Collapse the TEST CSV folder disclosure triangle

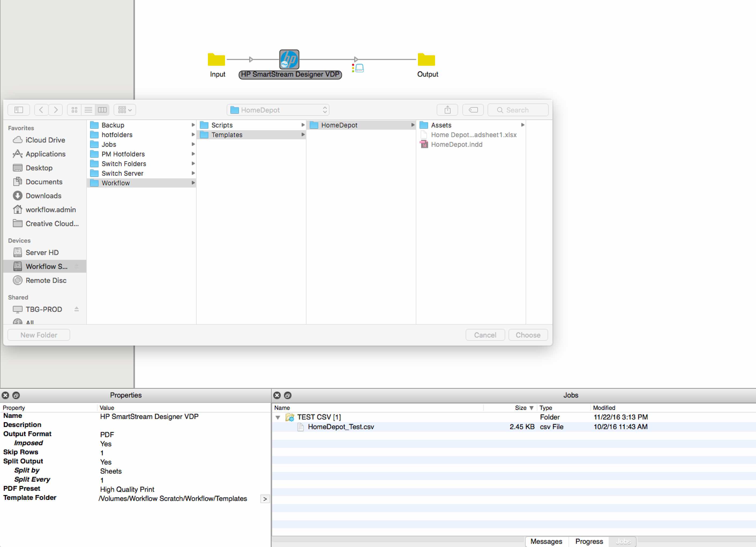[x=278, y=417]
